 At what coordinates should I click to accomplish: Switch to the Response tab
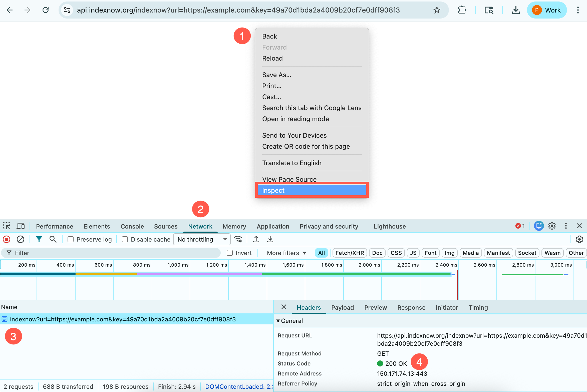[x=411, y=308]
